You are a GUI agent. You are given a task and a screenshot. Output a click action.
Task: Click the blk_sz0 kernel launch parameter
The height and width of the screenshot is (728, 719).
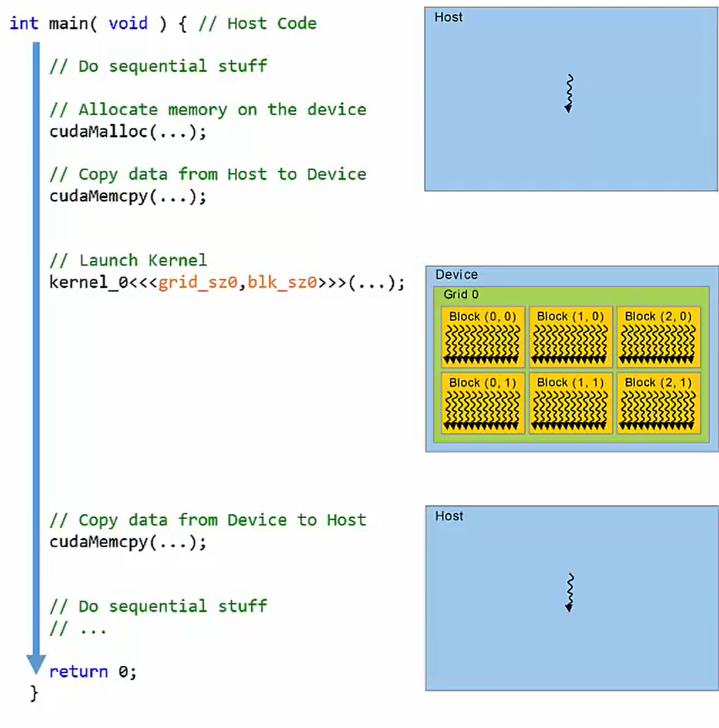(282, 282)
